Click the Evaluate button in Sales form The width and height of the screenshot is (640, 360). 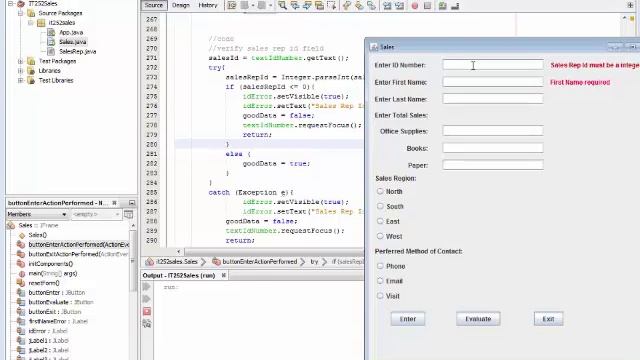coord(478,319)
